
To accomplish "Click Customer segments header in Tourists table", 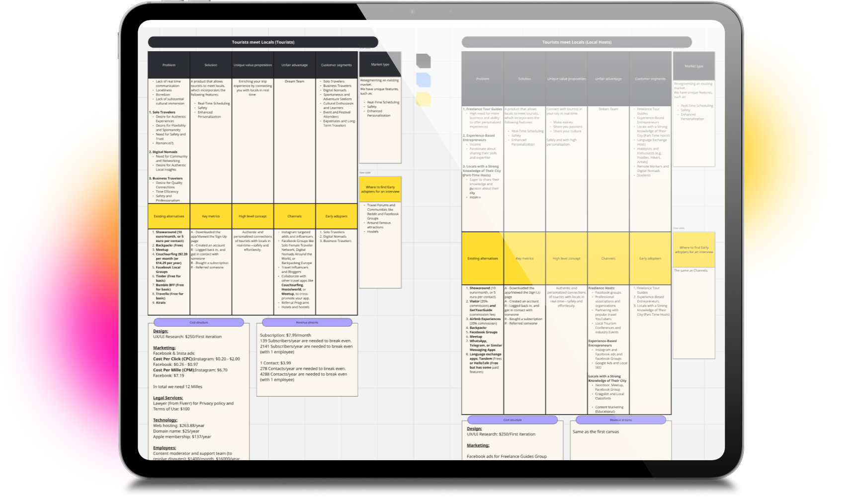I will 337,65.
